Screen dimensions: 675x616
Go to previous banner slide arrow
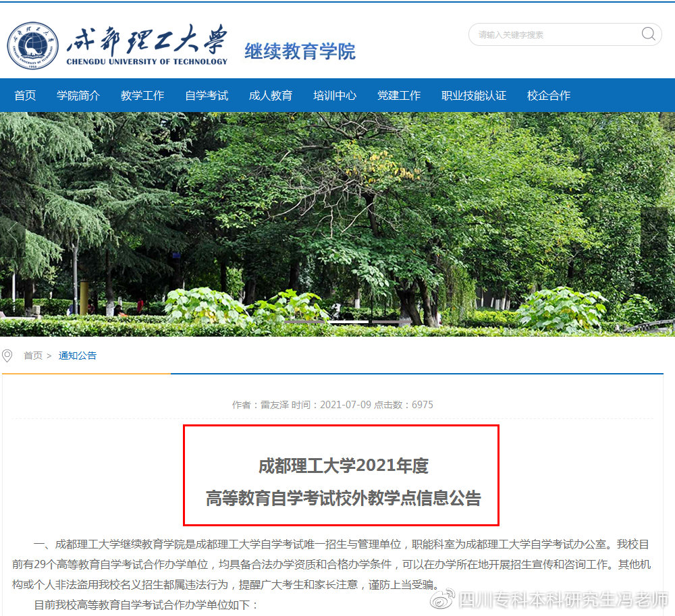(x=13, y=233)
